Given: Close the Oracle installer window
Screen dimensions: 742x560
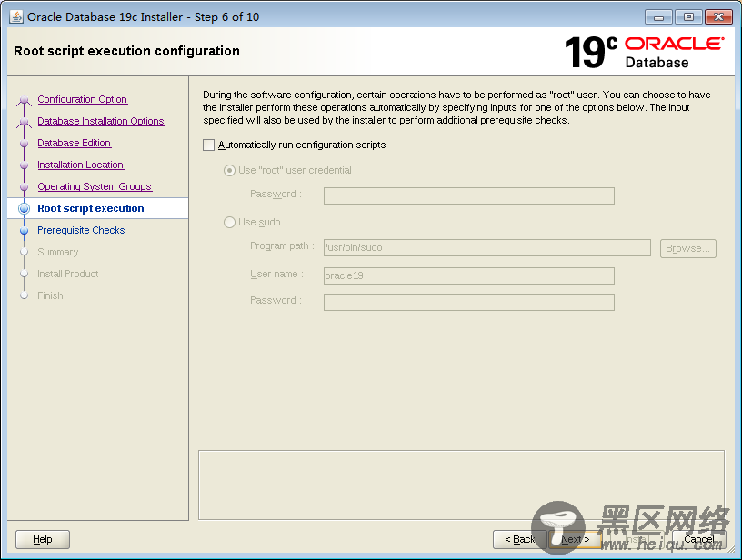Looking at the screenshot, I should coord(718,17).
